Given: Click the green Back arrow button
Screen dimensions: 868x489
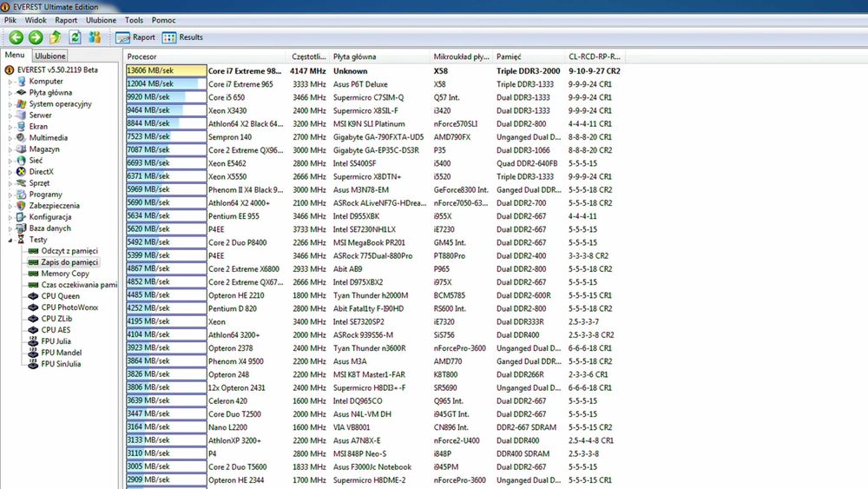Looking at the screenshot, I should tap(16, 37).
